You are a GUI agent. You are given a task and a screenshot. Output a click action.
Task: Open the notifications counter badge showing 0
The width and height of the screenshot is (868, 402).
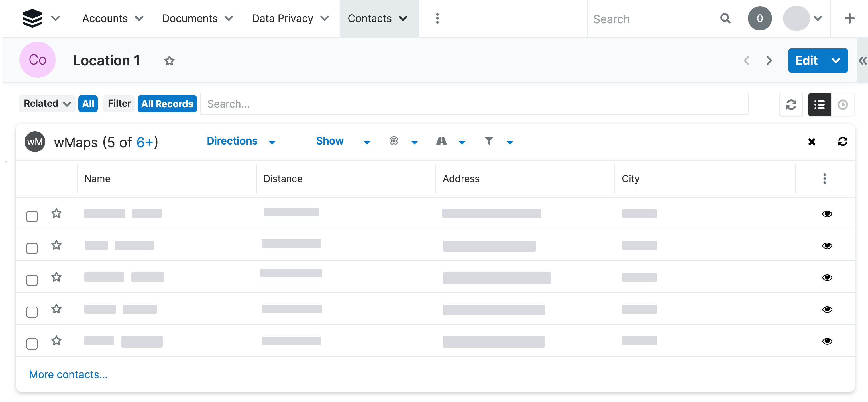(x=759, y=18)
